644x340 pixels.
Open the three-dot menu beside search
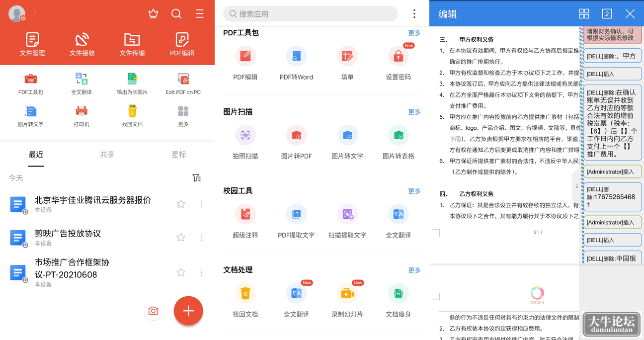click(414, 14)
